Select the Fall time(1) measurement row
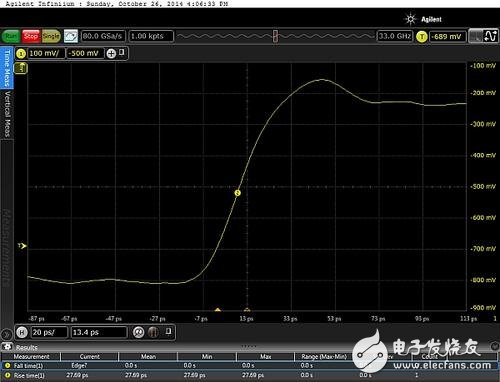Image resolution: width=500 pixels, height=382 pixels. click(x=250, y=366)
